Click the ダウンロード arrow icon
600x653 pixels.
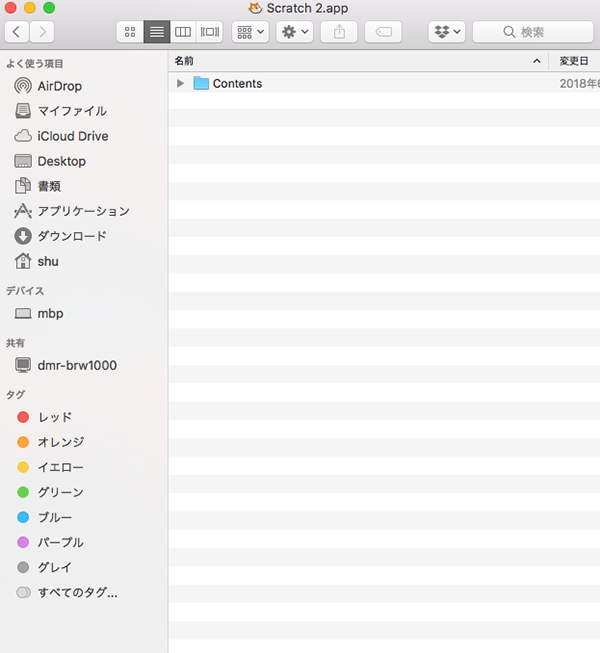coord(23,236)
